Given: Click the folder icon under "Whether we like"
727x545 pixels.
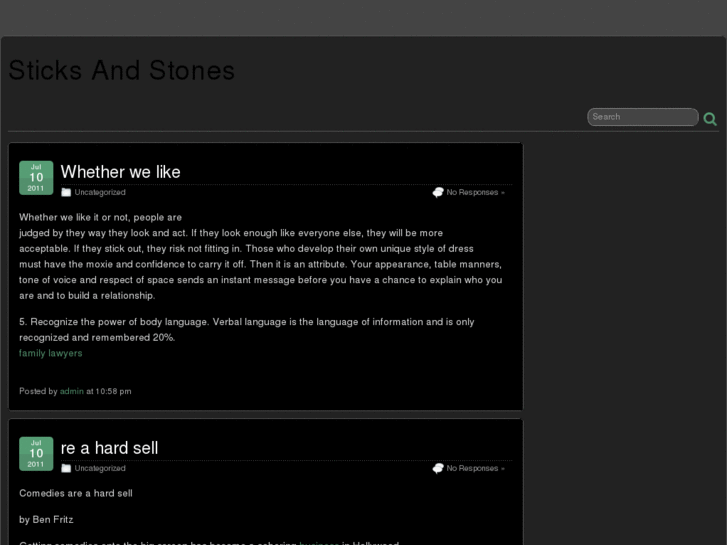Looking at the screenshot, I should pos(66,192).
